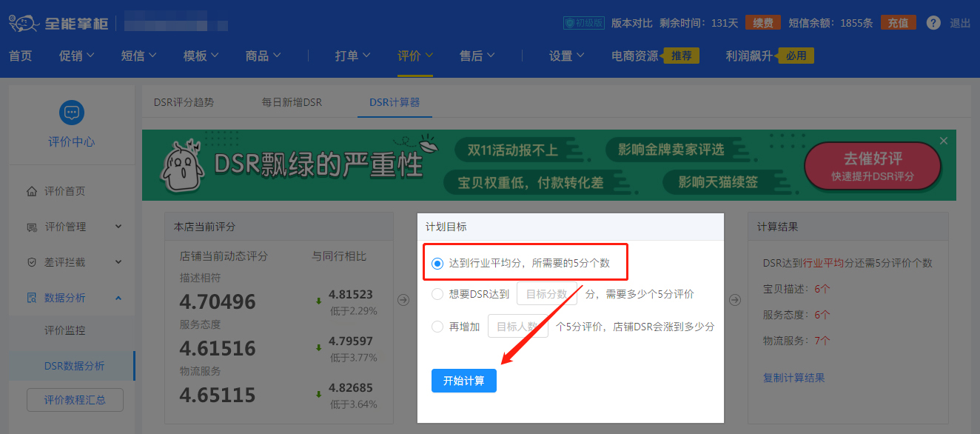
Task: Expand the 设置 menu
Action: tap(567, 56)
